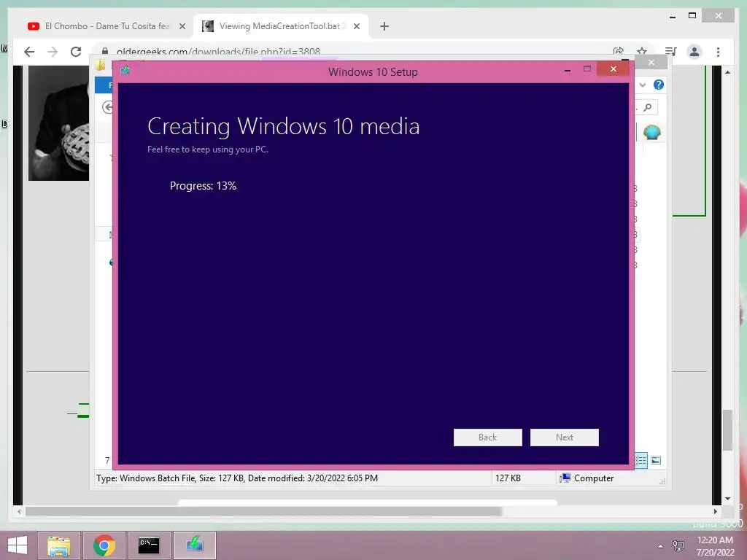
Task: Click Computer in Explorer status bar
Action: click(x=587, y=478)
